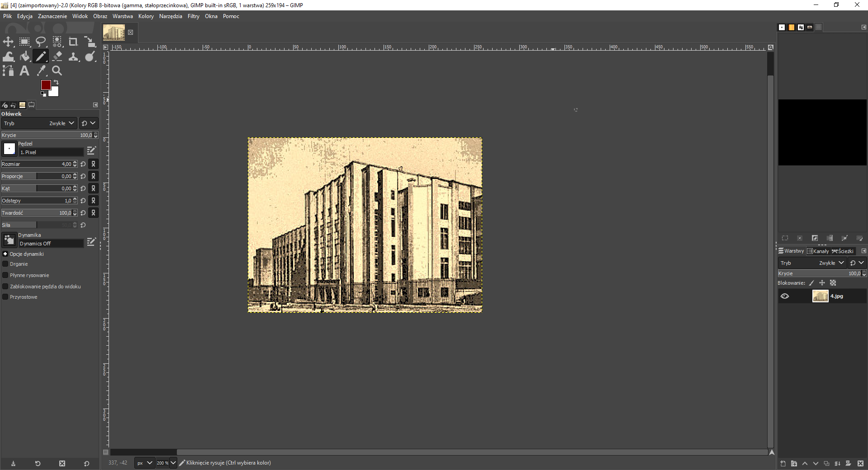Click the 4.jpg layer thumbnail
Viewport: 868px width, 470px height.
[x=820, y=296]
